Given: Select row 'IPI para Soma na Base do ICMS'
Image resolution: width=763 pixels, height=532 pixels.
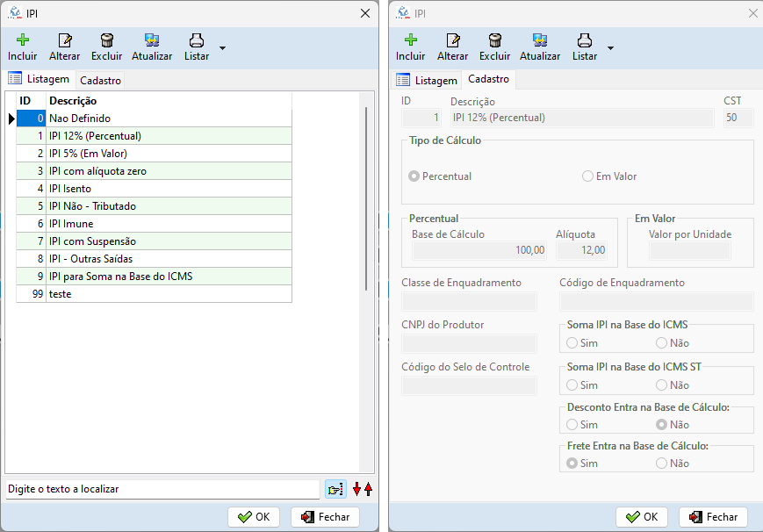Looking at the screenshot, I should click(155, 276).
